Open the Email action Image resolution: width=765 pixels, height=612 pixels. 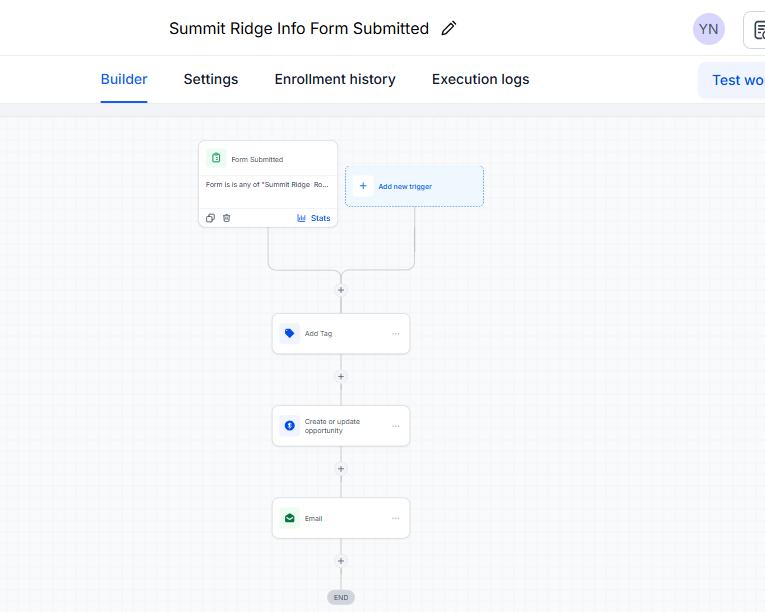tap(341, 518)
